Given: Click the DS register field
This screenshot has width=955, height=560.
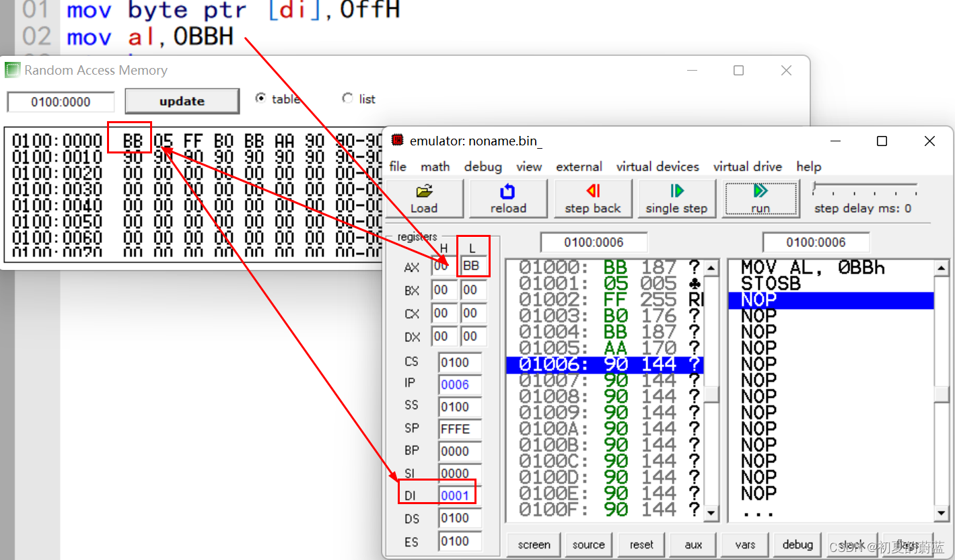Looking at the screenshot, I should click(460, 518).
